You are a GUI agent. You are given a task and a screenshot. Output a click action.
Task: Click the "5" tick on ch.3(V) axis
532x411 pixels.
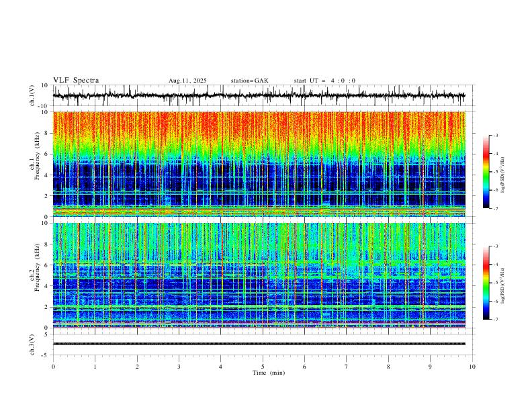tap(46, 334)
